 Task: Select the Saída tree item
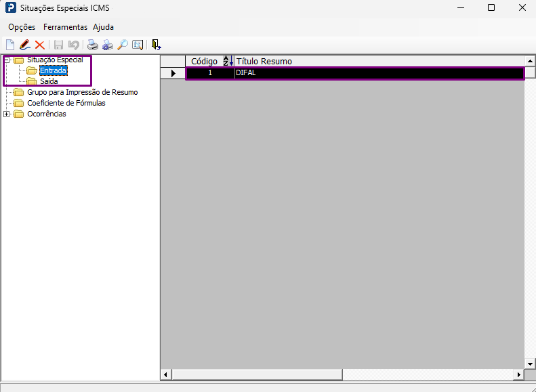pyautogui.click(x=49, y=81)
